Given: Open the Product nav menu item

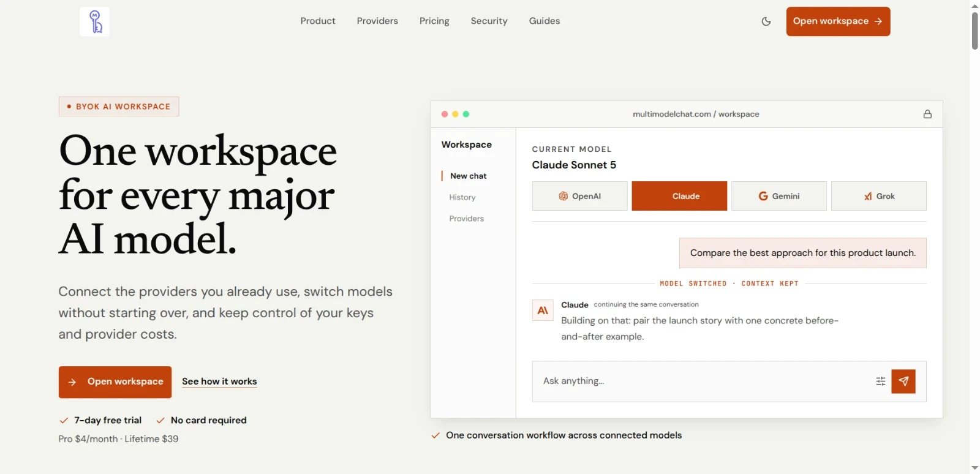Looking at the screenshot, I should (x=318, y=21).
